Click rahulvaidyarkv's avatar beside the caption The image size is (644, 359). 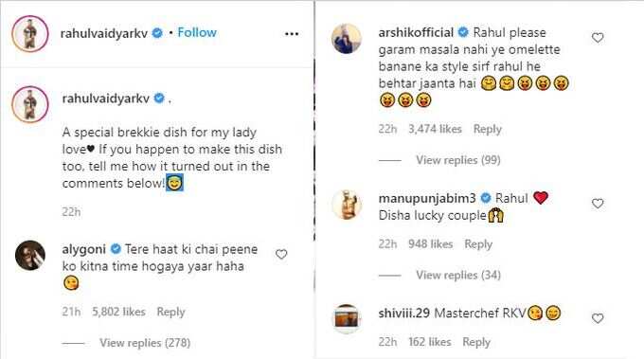coord(30,104)
